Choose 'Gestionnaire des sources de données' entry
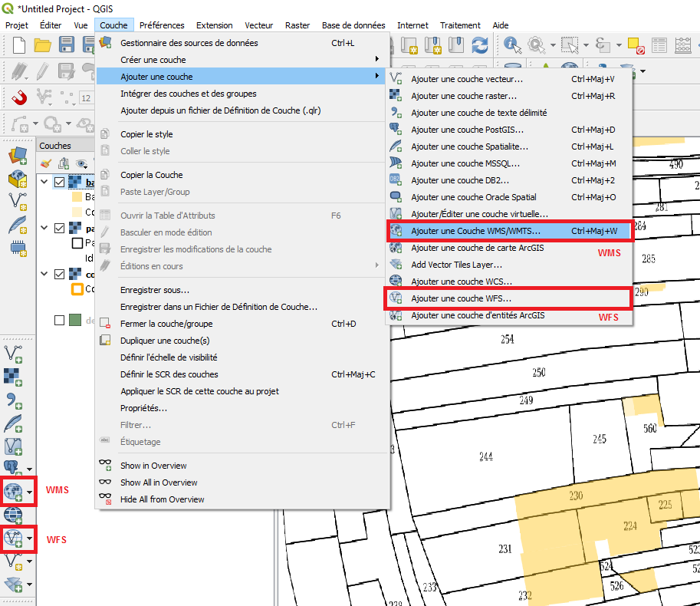This screenshot has width=700, height=606. (242, 43)
